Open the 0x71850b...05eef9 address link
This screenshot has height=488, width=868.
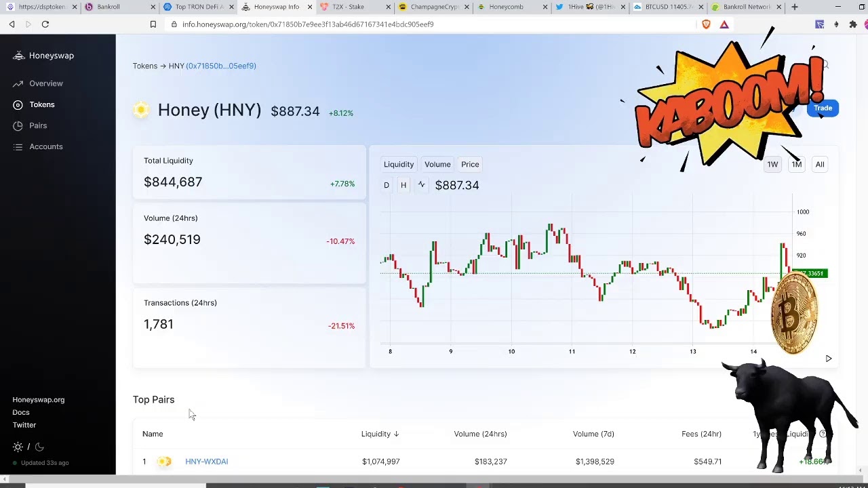221,66
